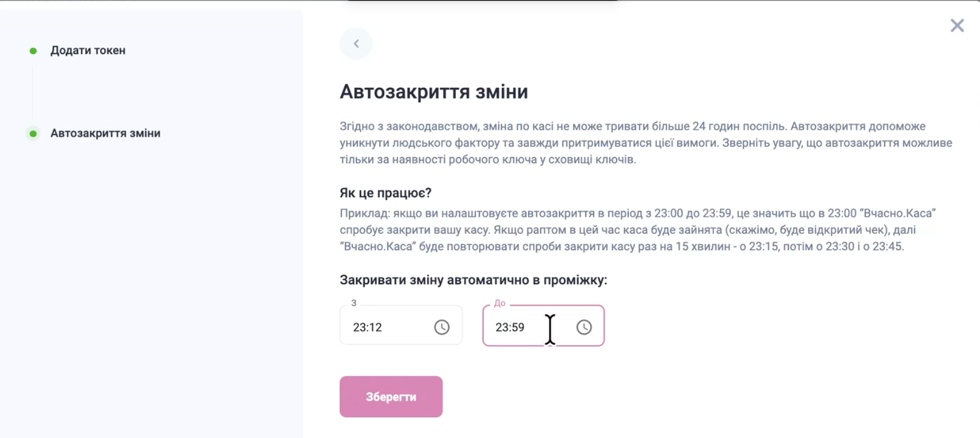Click green dot beside 'Додати токен' step
The image size is (980, 438).
[33, 51]
